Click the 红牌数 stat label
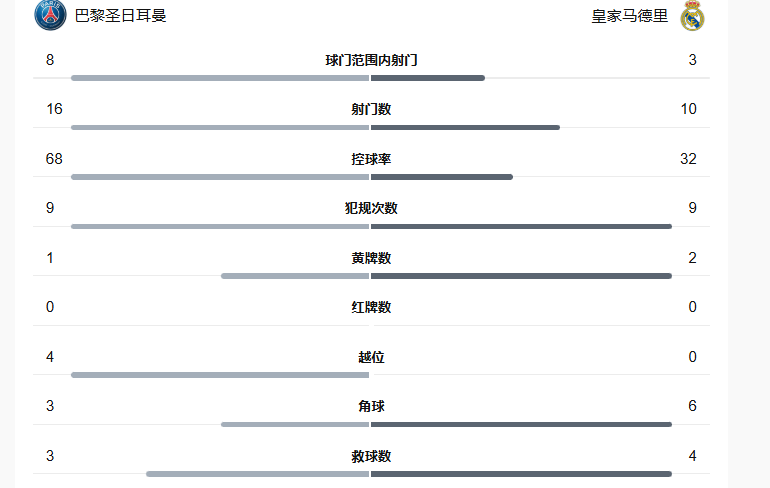The height and width of the screenshot is (488, 770). coord(371,307)
